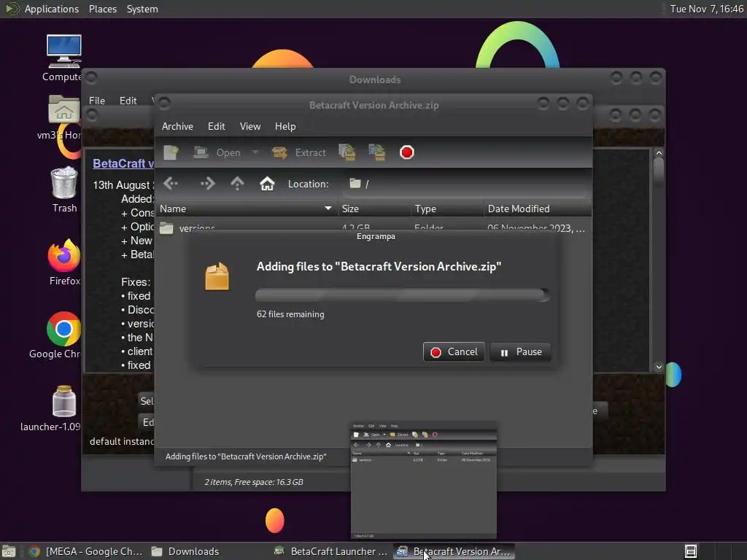The width and height of the screenshot is (747, 560).
Task: Open the Archive menu
Action: (x=177, y=126)
